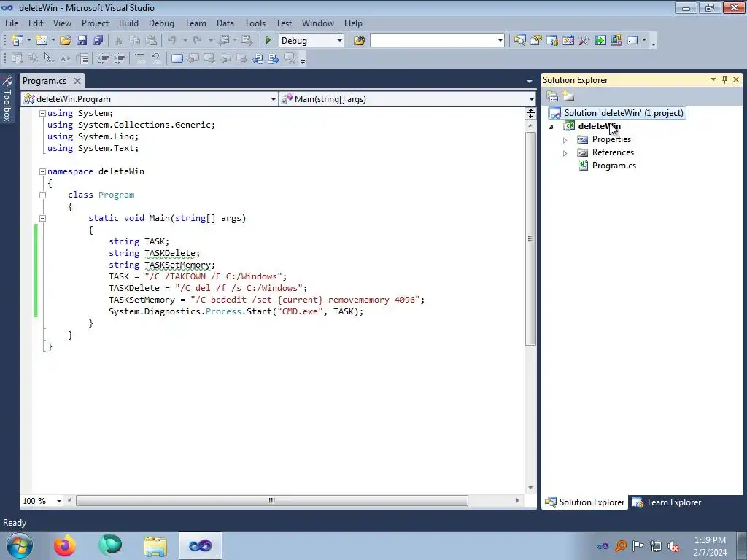Click the Redo arrow icon

click(197, 41)
